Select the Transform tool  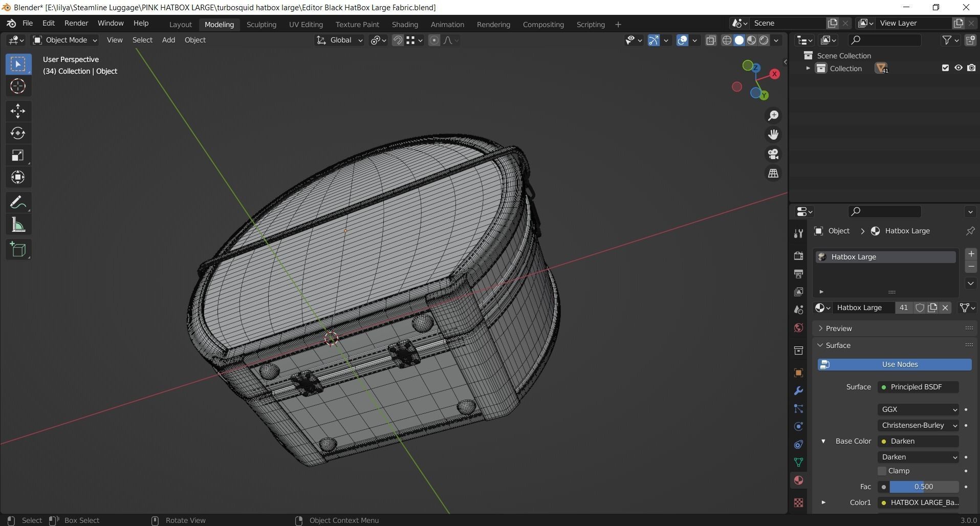click(x=18, y=177)
